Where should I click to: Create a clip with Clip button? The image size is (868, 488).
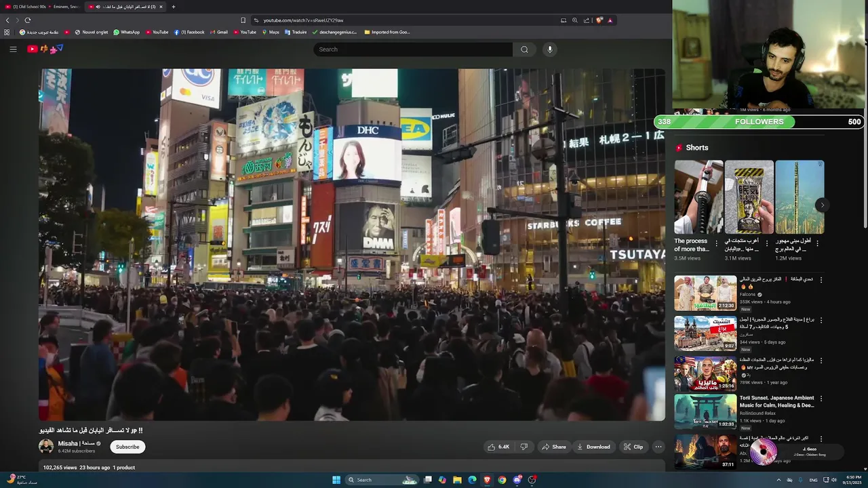pyautogui.click(x=633, y=447)
